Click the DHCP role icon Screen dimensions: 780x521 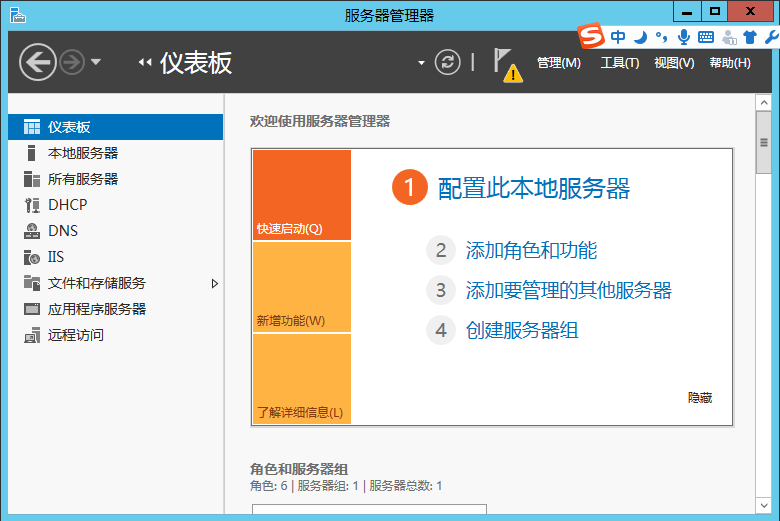(32, 205)
